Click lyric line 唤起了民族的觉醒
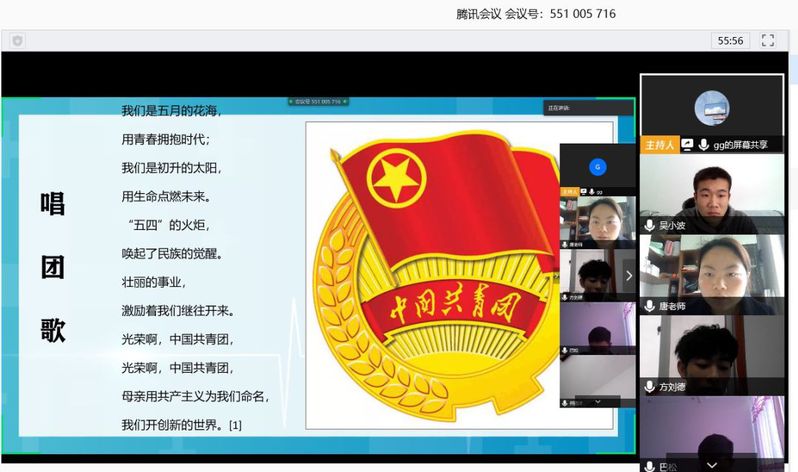The width and height of the screenshot is (798, 472). [172, 253]
